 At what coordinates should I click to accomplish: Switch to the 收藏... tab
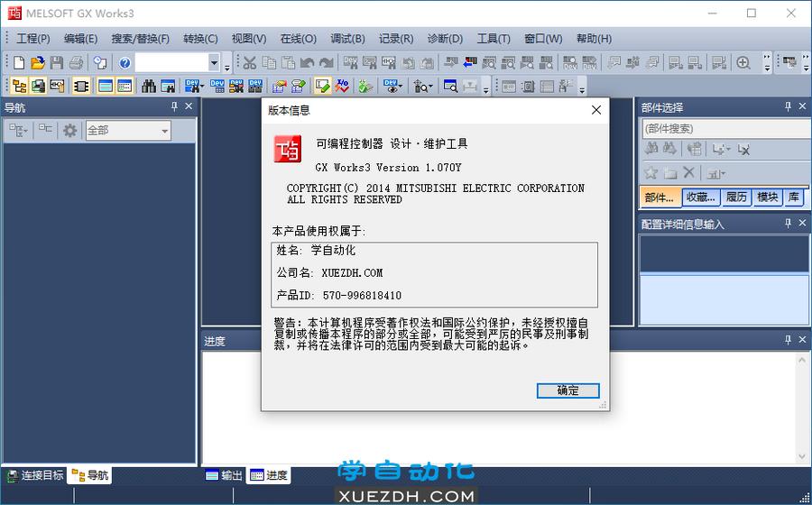(700, 197)
